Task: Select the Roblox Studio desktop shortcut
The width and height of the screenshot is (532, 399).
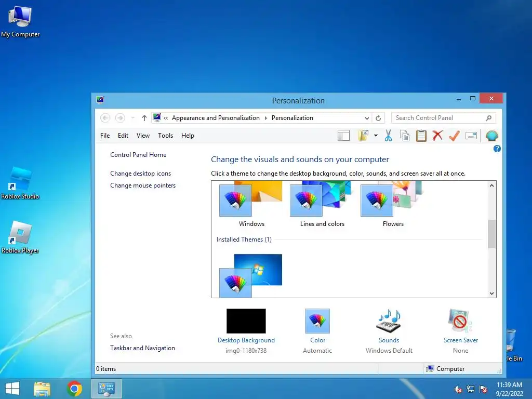Action: click(x=20, y=183)
